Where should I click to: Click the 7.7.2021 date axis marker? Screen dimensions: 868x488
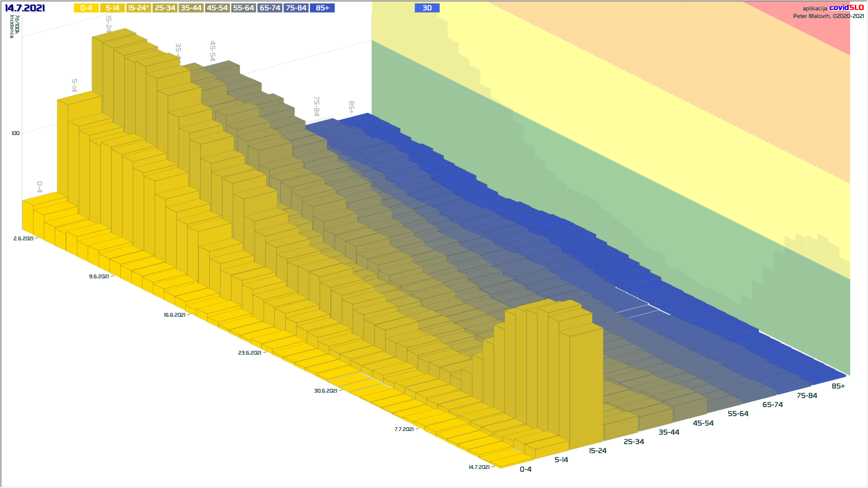coord(404,429)
